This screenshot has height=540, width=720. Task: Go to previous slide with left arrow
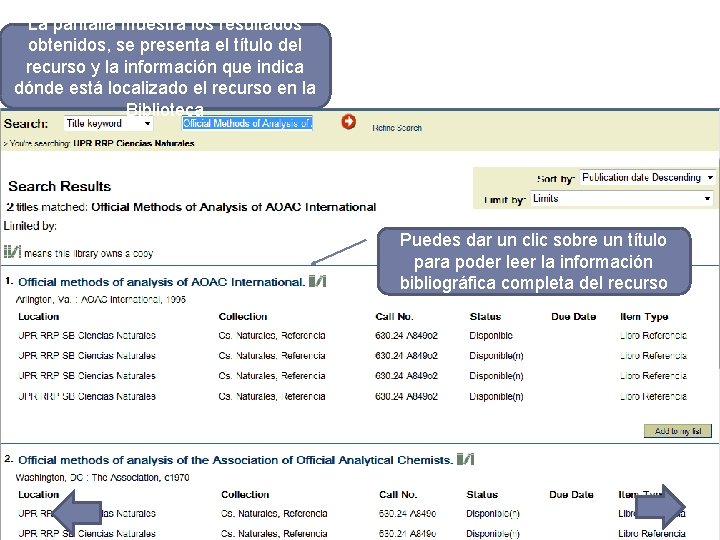pos(76,511)
